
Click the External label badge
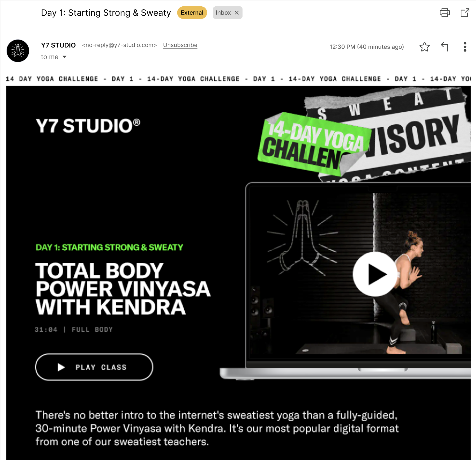click(x=192, y=13)
